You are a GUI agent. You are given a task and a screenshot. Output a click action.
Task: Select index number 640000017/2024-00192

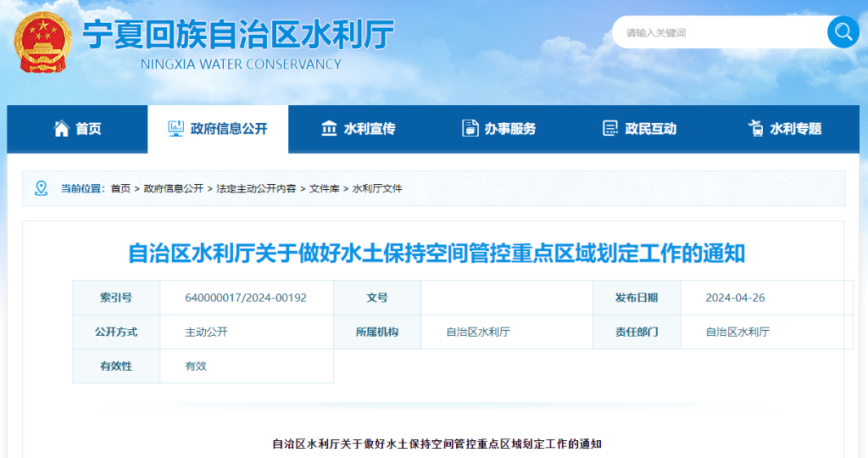246,298
